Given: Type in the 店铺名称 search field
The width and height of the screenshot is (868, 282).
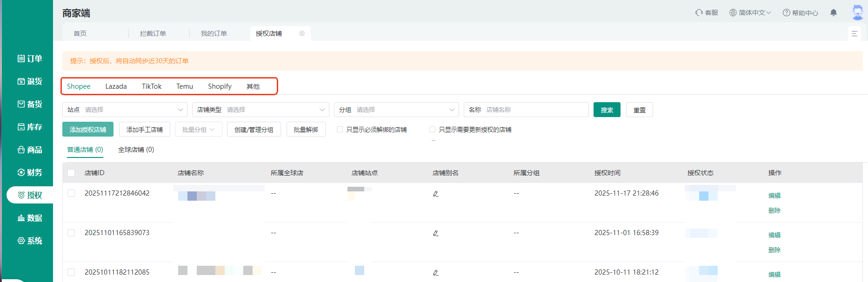Looking at the screenshot, I should (x=535, y=110).
